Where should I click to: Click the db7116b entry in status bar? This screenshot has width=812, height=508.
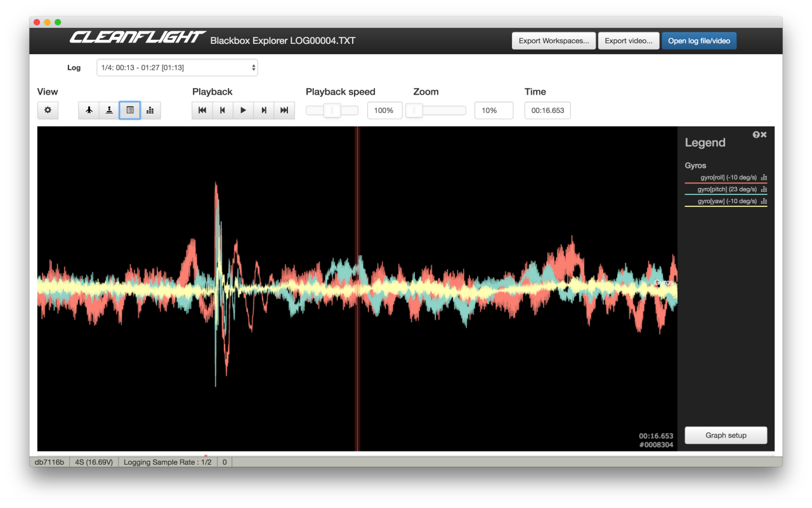point(49,462)
